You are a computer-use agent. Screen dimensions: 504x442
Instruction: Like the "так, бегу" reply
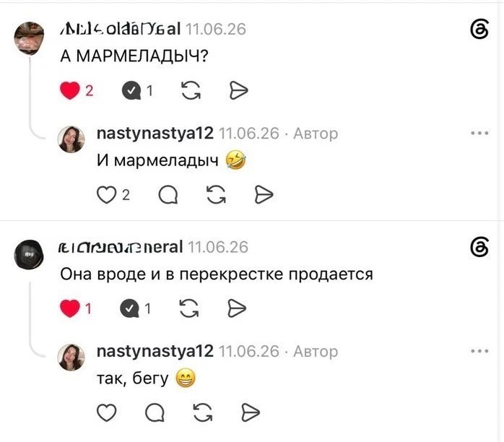pyautogui.click(x=106, y=412)
